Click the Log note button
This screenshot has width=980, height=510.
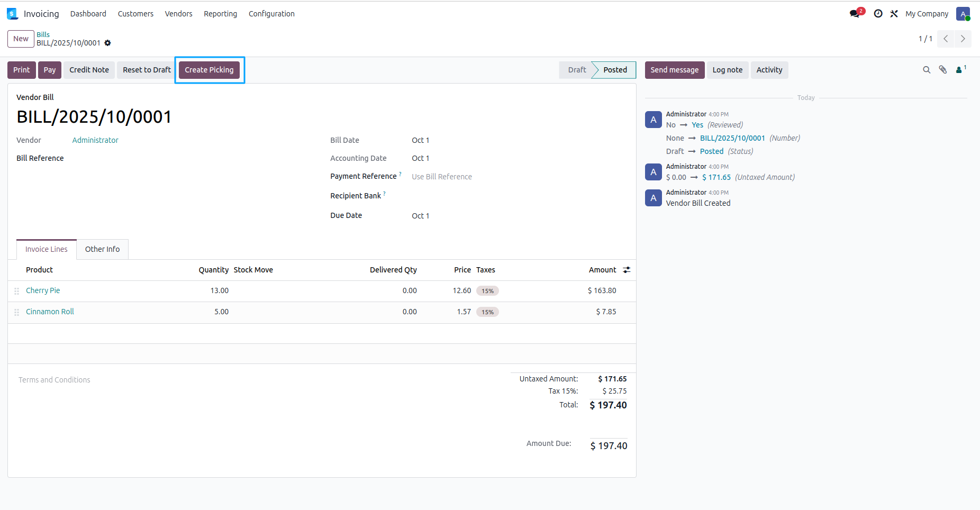click(x=728, y=70)
